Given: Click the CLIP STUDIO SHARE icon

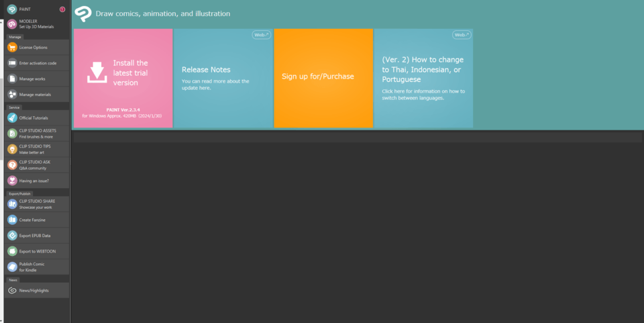Looking at the screenshot, I should click(x=12, y=204).
